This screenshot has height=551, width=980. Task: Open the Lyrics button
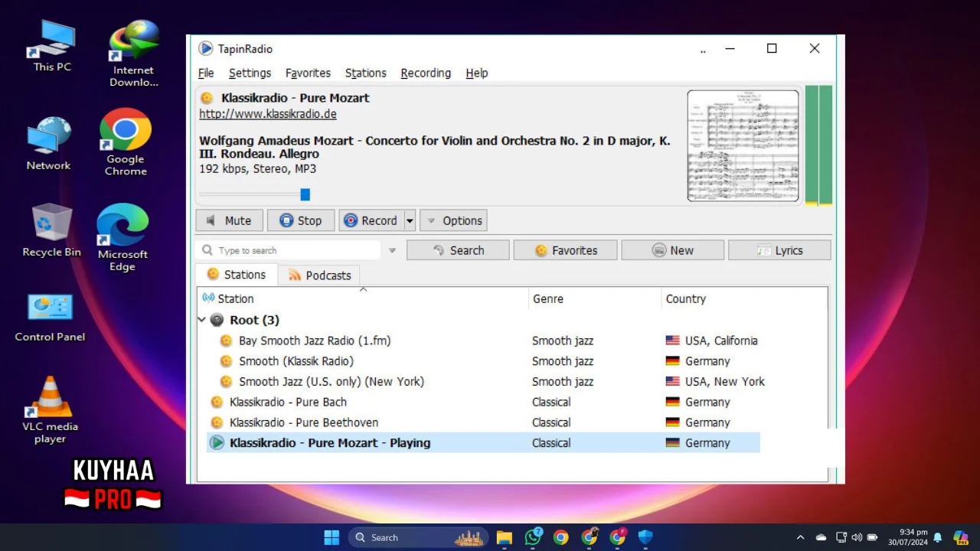[779, 250]
